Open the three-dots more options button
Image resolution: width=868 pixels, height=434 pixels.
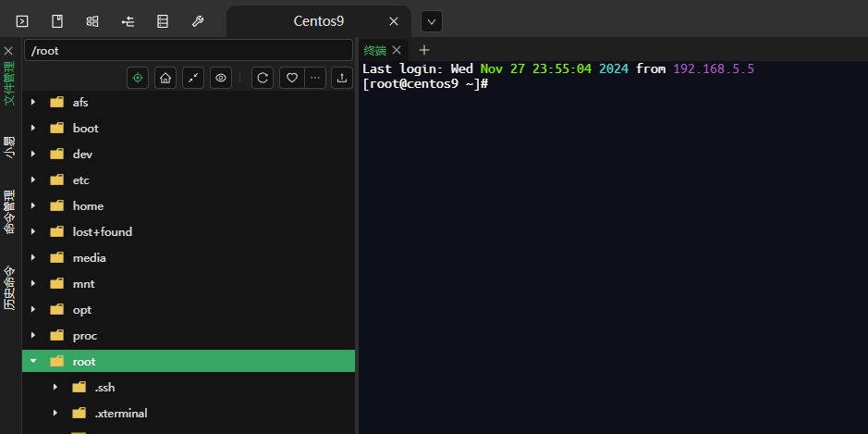[315, 78]
